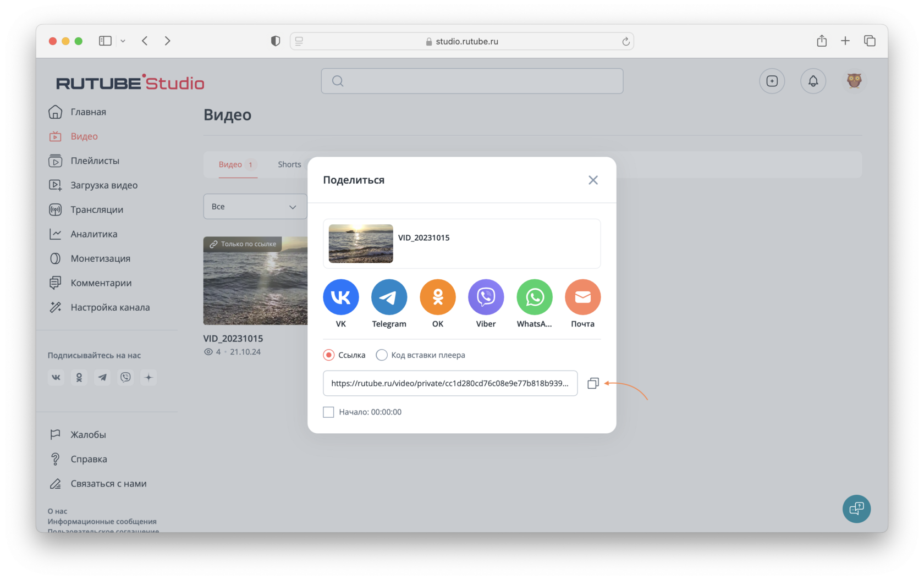Screen dimensions: 924x580
Task: Open the support chat bubble button
Action: 857,509
